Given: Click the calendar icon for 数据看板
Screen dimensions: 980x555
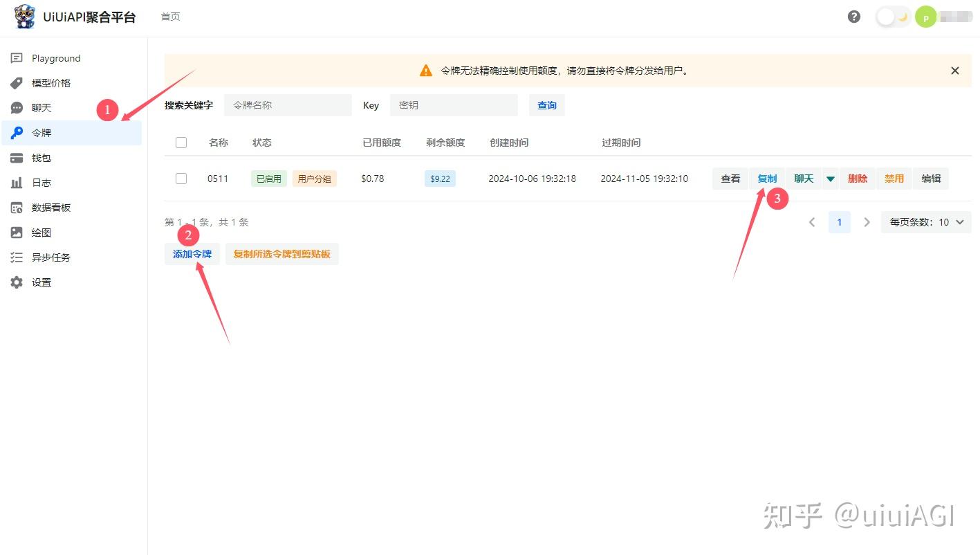Looking at the screenshot, I should [x=17, y=208].
